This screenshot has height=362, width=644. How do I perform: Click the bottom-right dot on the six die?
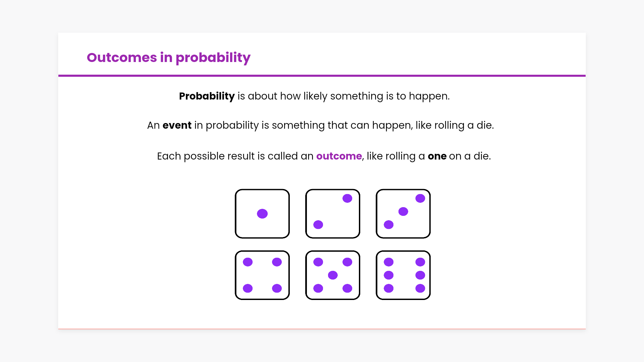pos(420,288)
